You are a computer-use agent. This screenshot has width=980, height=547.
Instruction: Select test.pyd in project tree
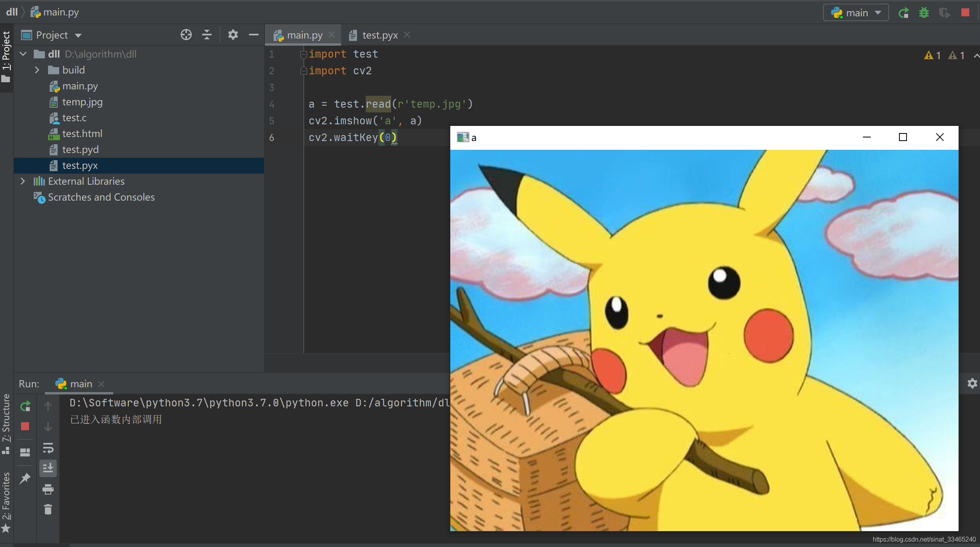click(x=80, y=149)
